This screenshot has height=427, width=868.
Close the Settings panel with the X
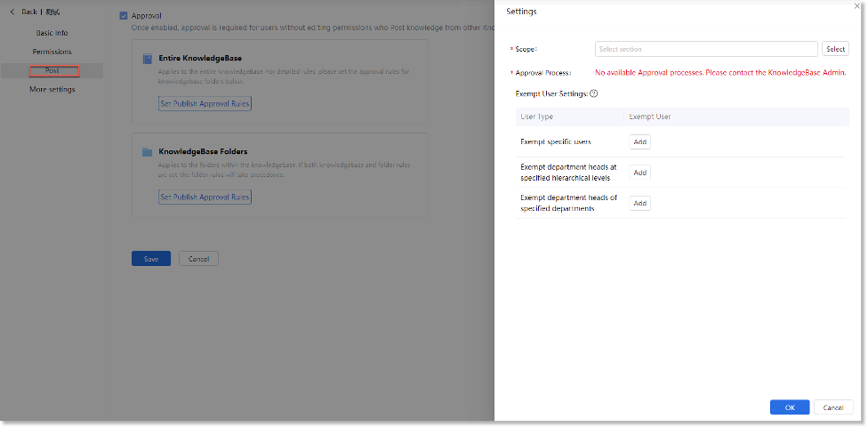(857, 6)
